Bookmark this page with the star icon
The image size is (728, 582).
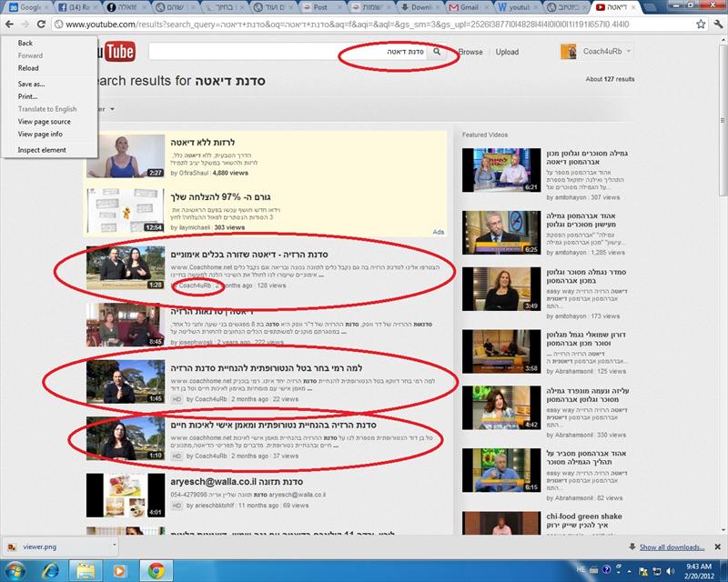[701, 25]
